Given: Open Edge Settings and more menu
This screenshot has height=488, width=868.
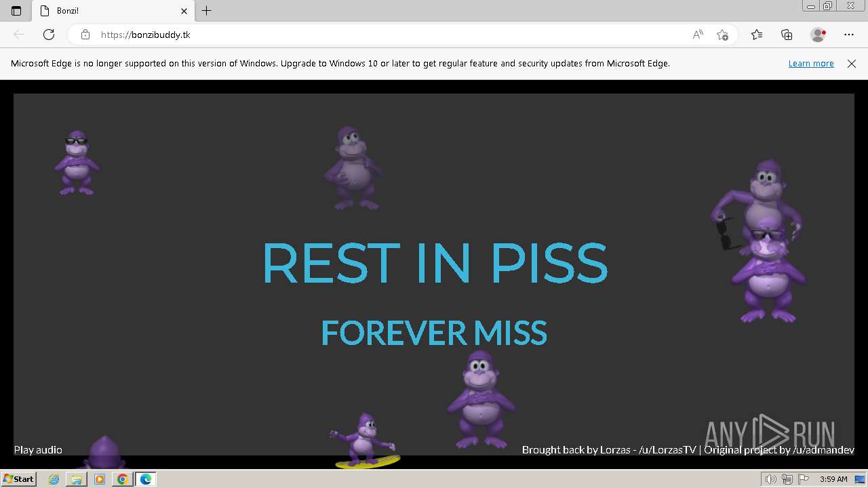Looking at the screenshot, I should pyautogui.click(x=849, y=35).
